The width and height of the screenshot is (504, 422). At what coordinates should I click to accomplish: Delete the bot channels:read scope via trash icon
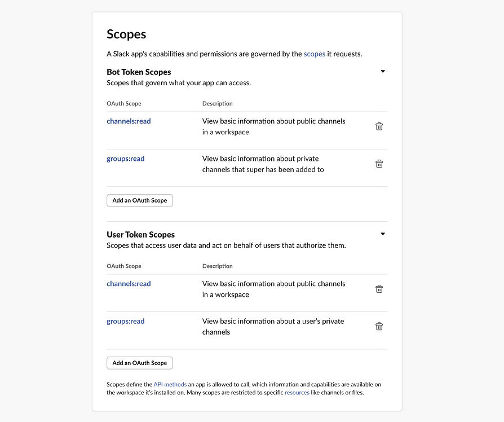379,126
